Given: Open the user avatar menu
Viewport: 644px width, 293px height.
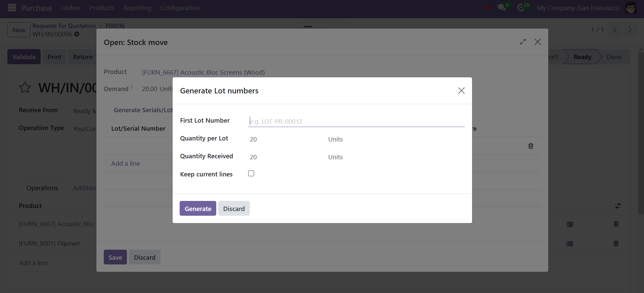Looking at the screenshot, I should (x=631, y=8).
